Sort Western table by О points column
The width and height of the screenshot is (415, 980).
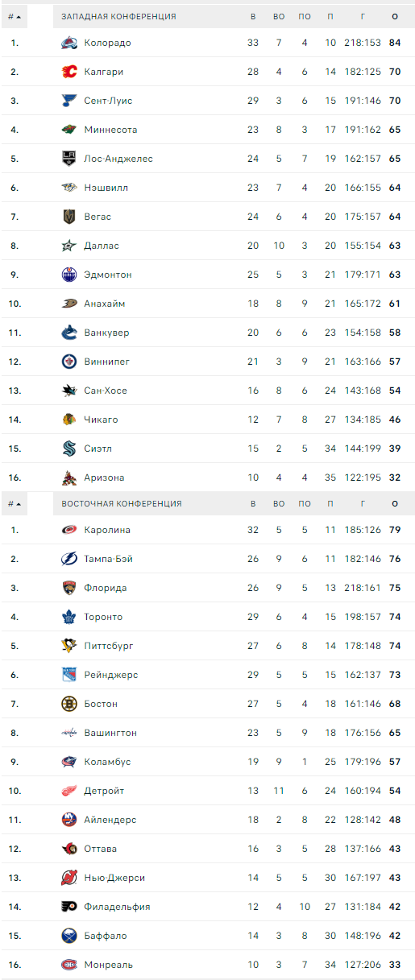coord(395,16)
